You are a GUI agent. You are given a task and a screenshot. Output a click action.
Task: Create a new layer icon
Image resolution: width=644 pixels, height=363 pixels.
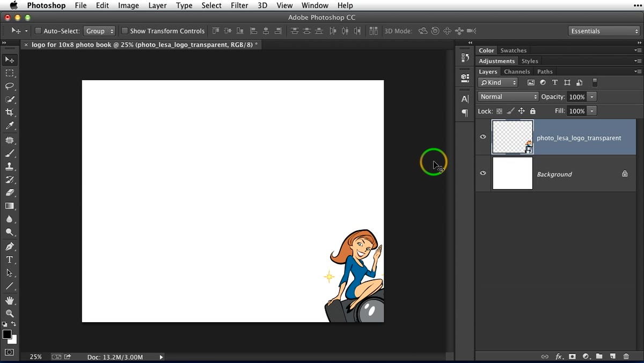612,357
